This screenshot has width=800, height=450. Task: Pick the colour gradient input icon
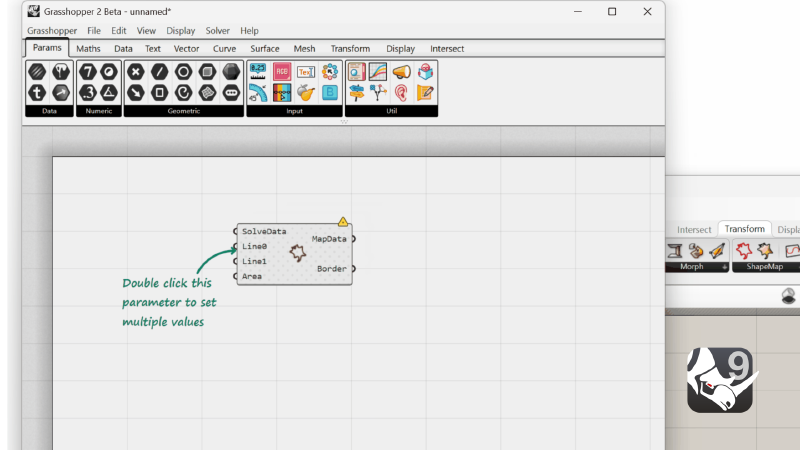(282, 93)
